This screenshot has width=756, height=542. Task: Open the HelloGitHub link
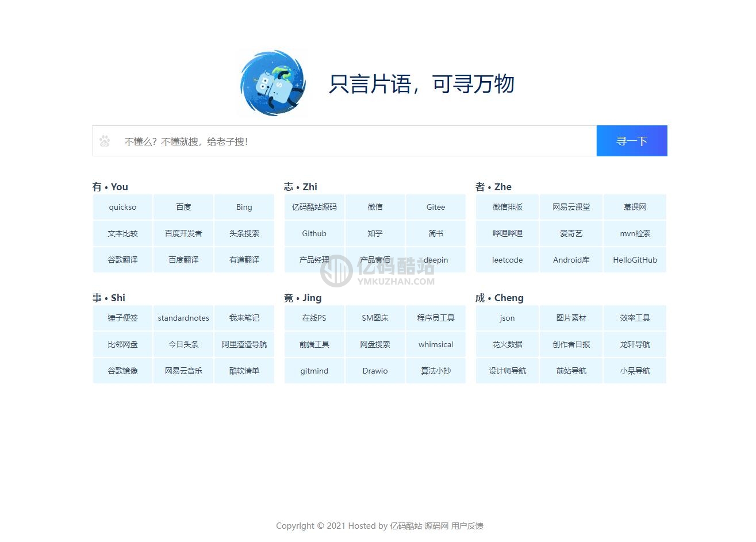(x=635, y=260)
